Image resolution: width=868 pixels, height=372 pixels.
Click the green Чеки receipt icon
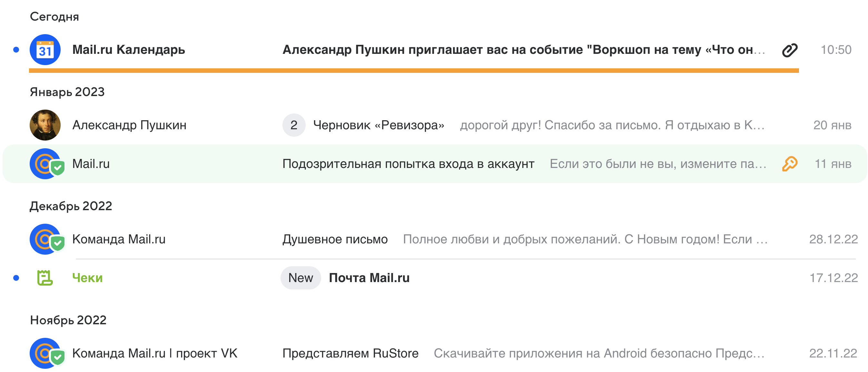tap(45, 278)
